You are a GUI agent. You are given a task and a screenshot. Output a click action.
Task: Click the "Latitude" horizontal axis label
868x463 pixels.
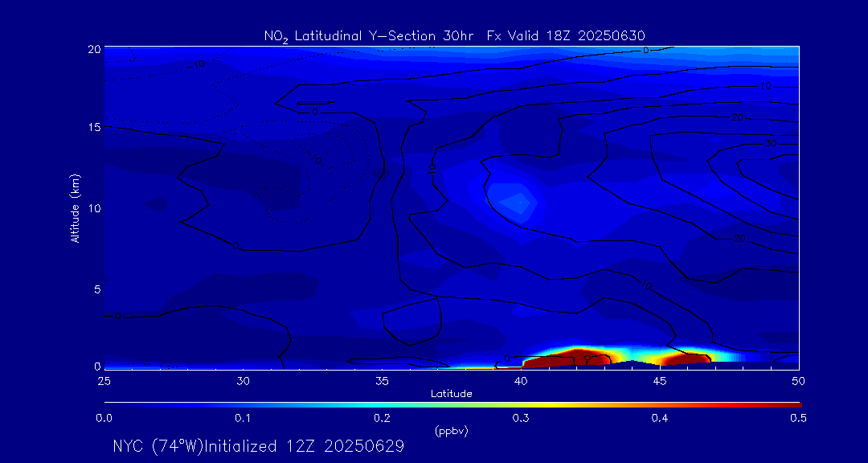tap(452, 394)
